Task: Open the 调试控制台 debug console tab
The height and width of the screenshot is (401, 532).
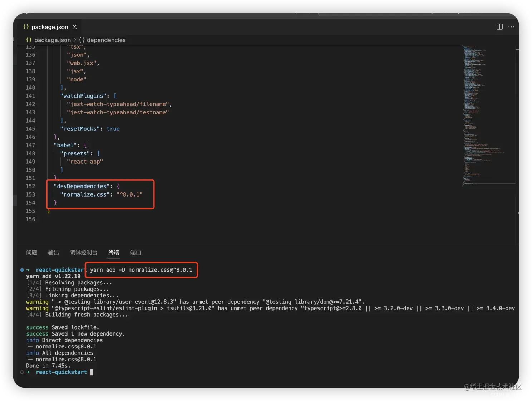Action: [84, 252]
